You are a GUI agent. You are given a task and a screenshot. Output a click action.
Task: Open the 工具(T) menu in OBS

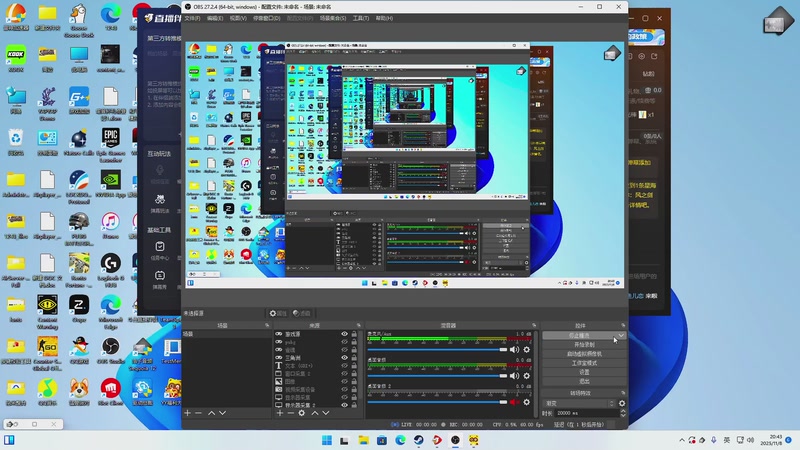click(x=361, y=18)
